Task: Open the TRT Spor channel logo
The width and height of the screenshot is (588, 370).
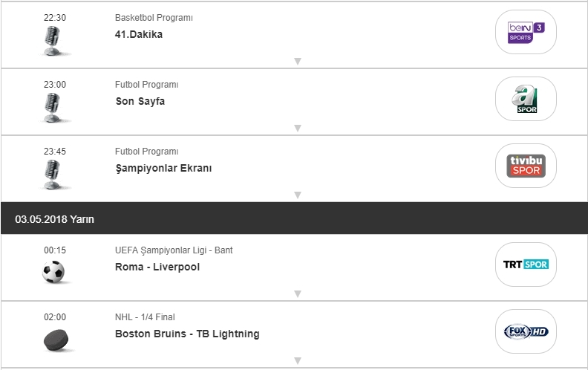Action: (526, 265)
